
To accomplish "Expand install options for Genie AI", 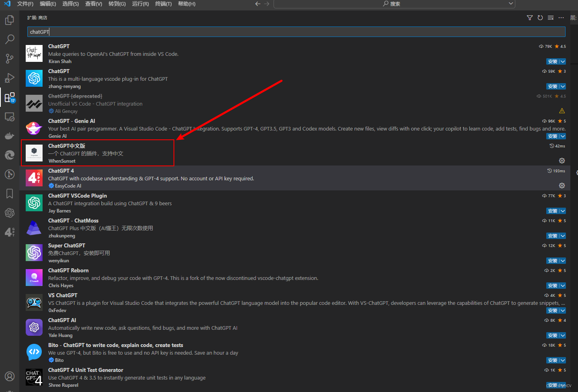I will pyautogui.click(x=562, y=136).
